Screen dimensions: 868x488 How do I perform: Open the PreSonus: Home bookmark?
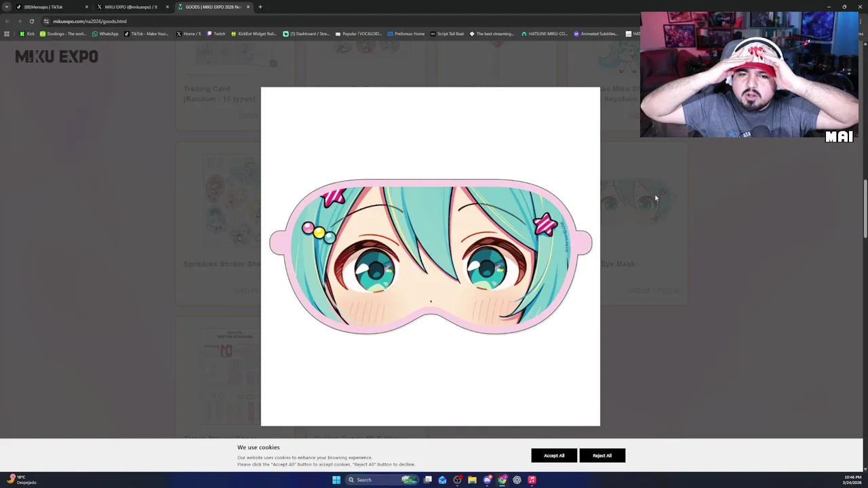pos(406,34)
